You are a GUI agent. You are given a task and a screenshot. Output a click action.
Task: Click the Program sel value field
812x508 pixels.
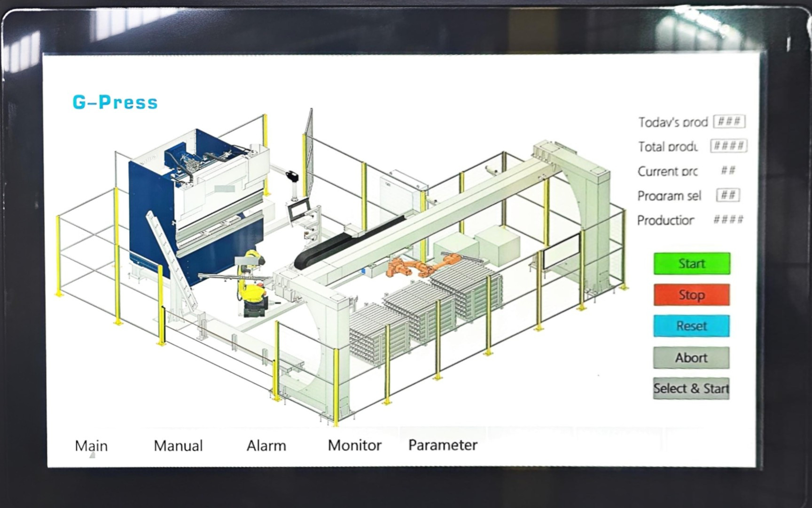[728, 195]
